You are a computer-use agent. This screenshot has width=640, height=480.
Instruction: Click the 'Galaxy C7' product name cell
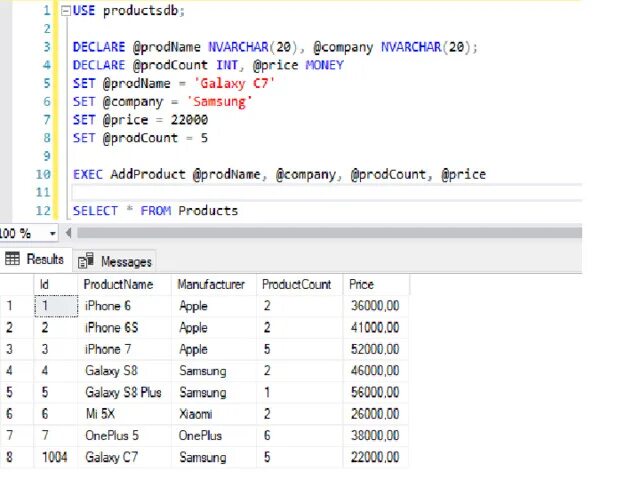click(x=124, y=457)
